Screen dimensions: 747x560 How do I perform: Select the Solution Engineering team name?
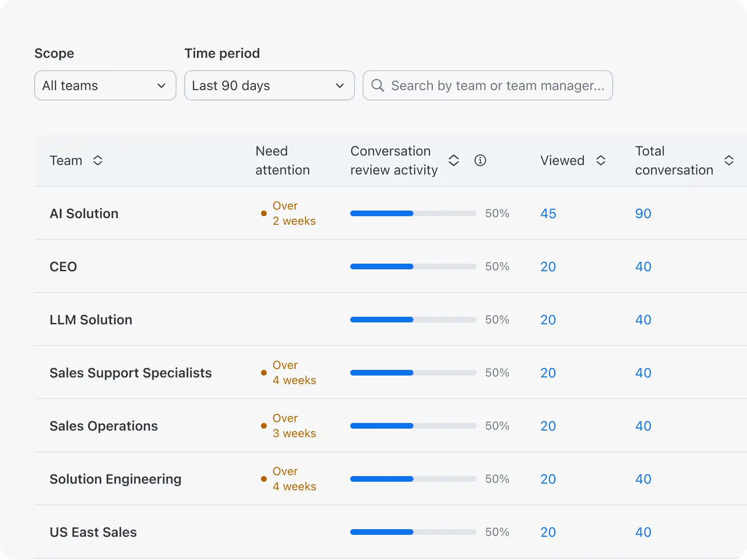tap(115, 479)
